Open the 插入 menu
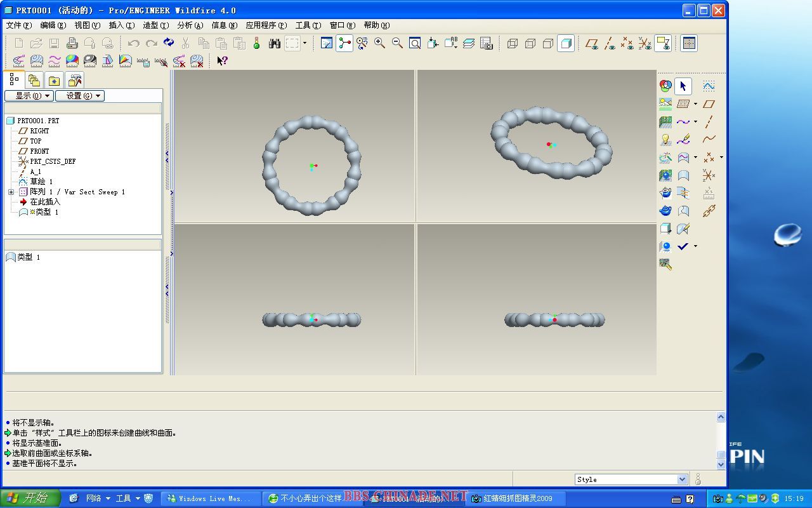 click(121, 25)
